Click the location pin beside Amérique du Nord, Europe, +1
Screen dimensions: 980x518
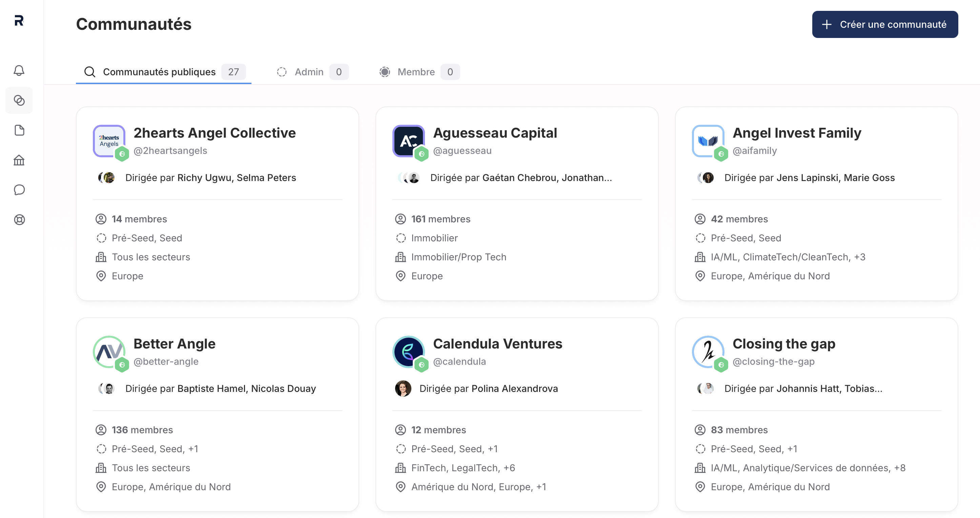(401, 487)
